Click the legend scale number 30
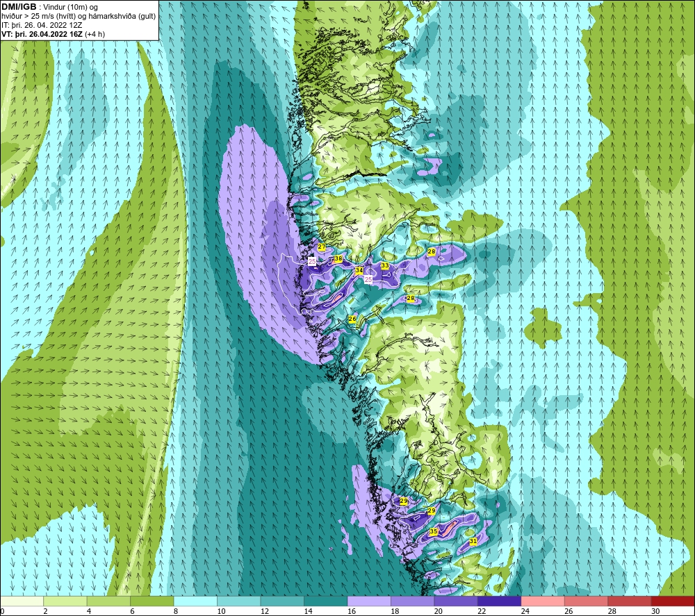 [x=655, y=611]
